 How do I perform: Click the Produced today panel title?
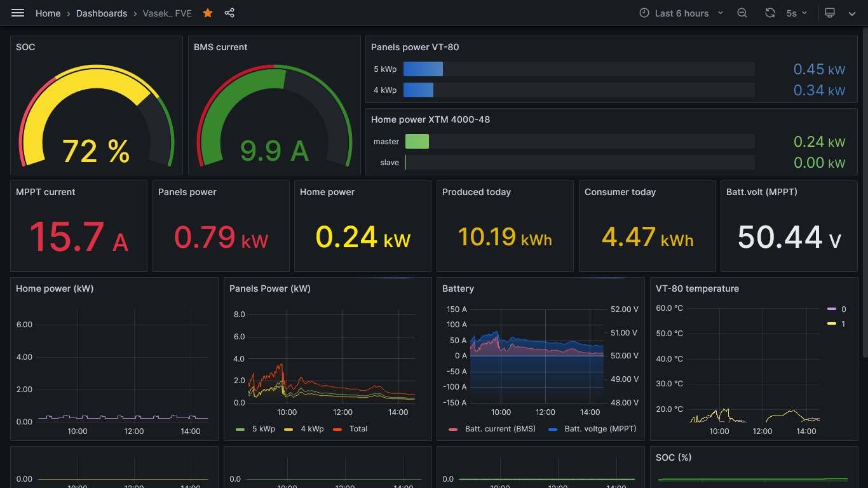click(x=476, y=192)
